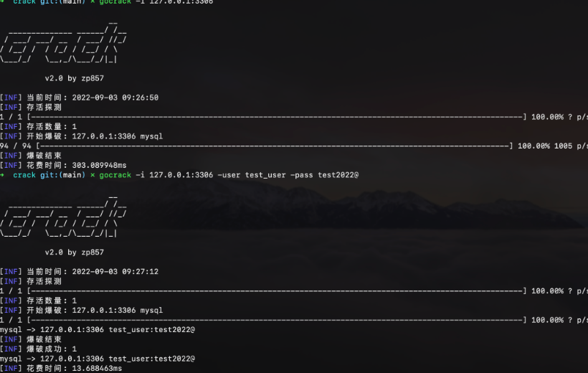Click the 爆破成功 line's [INF] tag

tap(11, 349)
